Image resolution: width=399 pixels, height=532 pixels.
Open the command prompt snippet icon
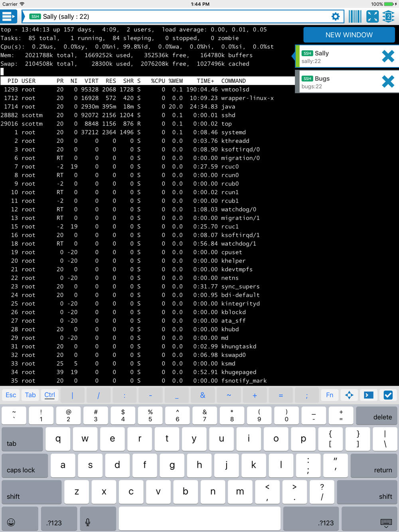[x=369, y=395]
